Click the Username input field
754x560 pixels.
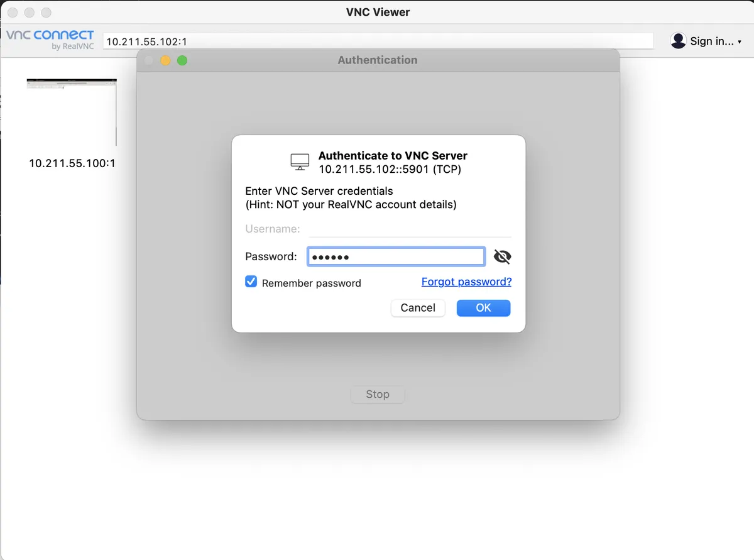[x=410, y=229]
